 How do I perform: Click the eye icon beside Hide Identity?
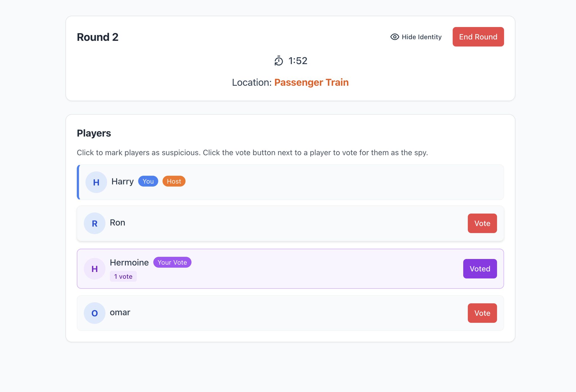point(395,37)
